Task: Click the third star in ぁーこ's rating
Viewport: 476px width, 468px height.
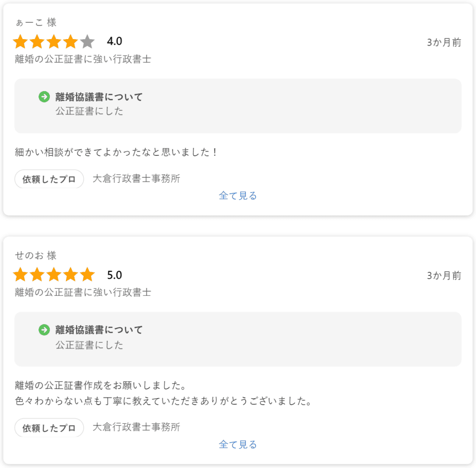Action: 54,42
